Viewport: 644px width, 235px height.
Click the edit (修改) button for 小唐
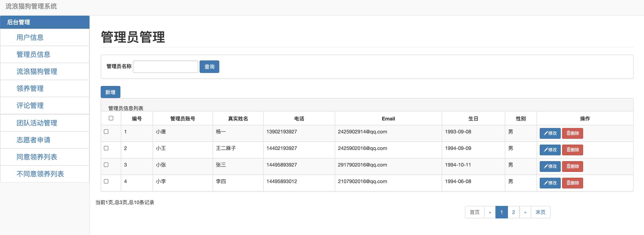pos(550,133)
